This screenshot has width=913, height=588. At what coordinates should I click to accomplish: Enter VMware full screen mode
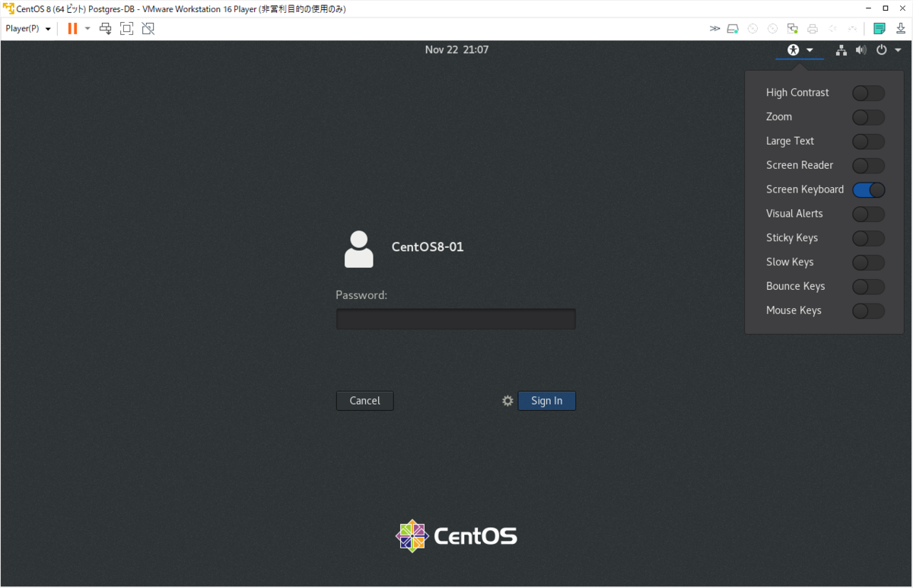127,28
